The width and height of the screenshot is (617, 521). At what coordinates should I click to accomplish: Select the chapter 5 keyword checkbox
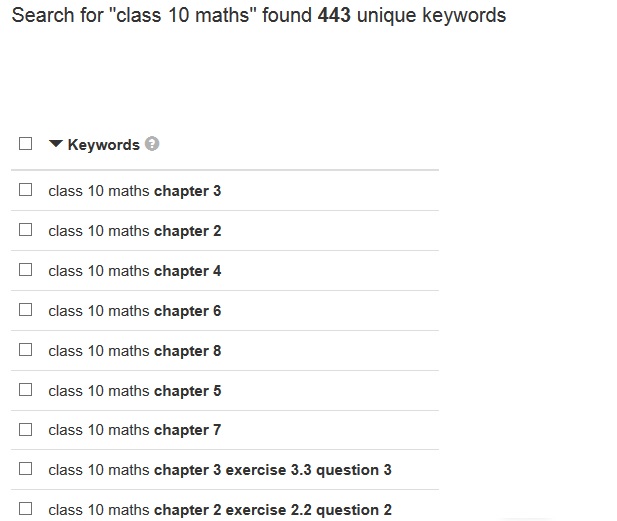[26, 390]
